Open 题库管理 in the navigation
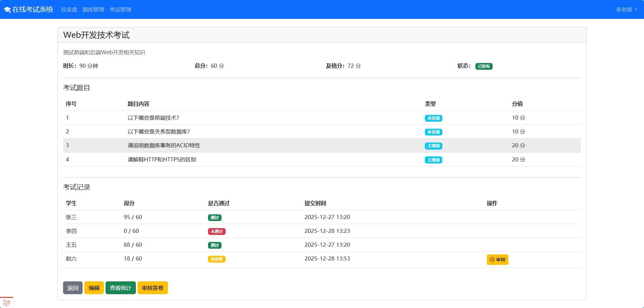This screenshot has height=308, width=644. (x=93, y=10)
